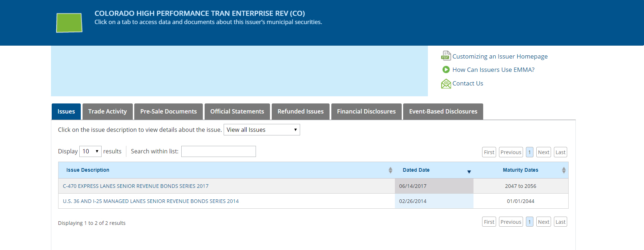Open the Official Statements tab
644x250 pixels.
point(237,112)
